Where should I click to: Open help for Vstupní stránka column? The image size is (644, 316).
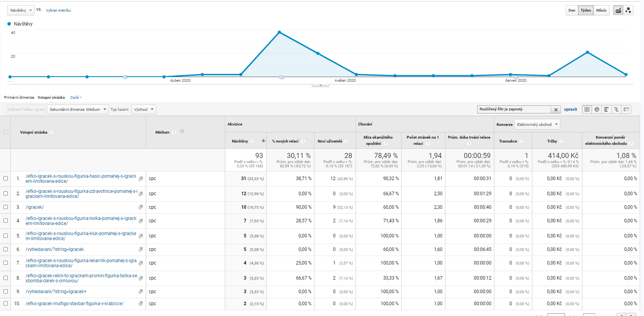(52, 132)
